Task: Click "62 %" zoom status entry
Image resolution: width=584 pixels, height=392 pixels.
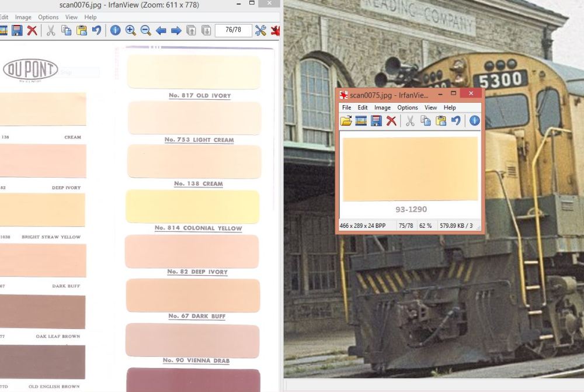Action: coord(425,226)
